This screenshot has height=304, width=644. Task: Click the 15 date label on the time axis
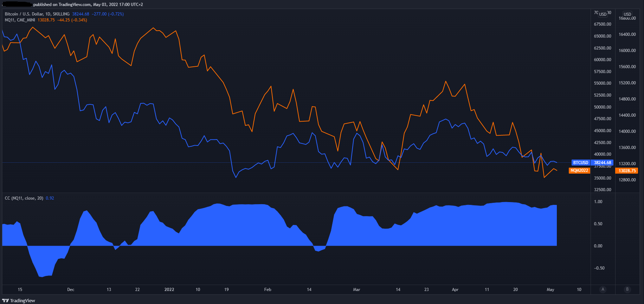20,290
